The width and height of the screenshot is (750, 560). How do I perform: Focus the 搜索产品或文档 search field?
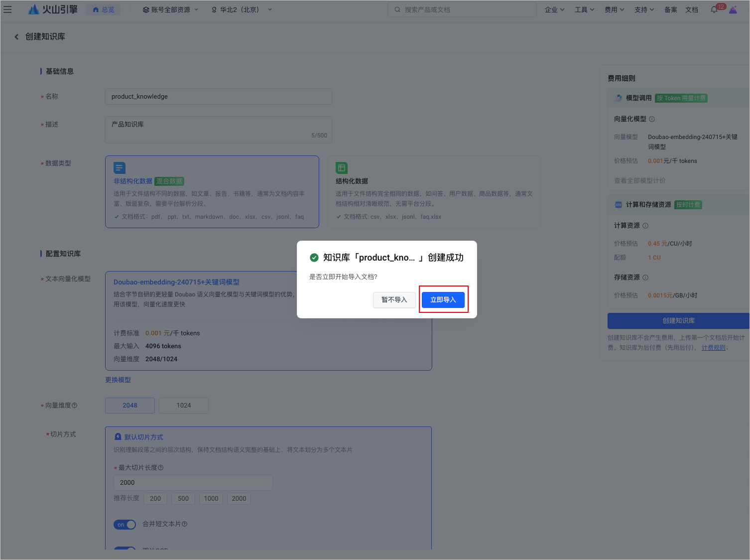pos(462,9)
